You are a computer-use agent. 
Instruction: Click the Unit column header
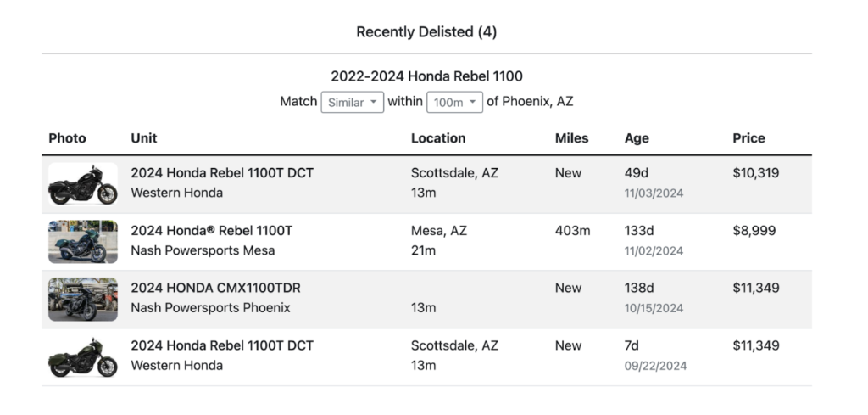pyautogui.click(x=144, y=138)
